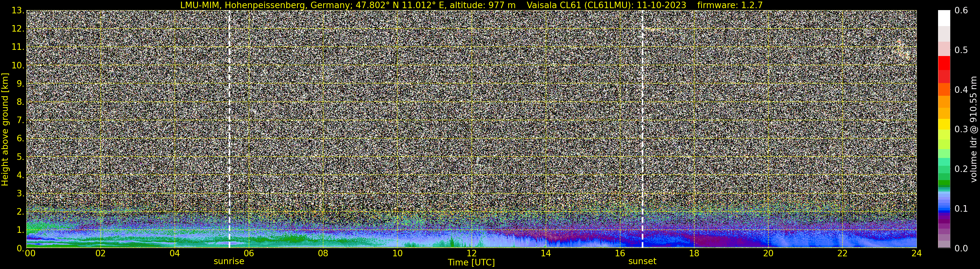Click the white top segment of the colorbar
980x269 pixels.
(944, 18)
